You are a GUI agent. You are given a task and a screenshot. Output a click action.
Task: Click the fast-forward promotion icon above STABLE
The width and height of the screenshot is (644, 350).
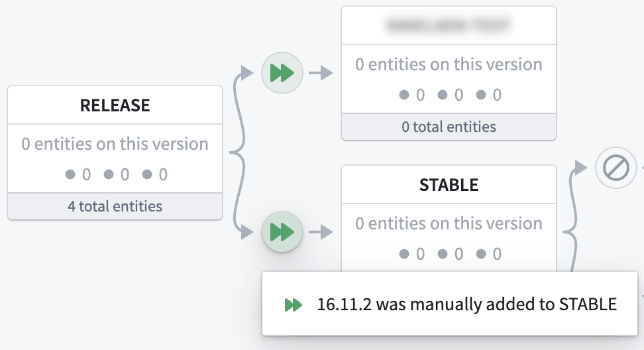pos(282,232)
